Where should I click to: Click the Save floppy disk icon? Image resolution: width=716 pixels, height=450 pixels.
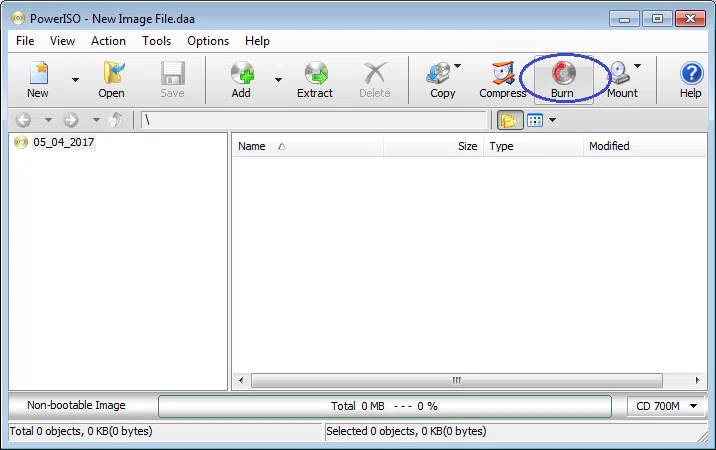[x=173, y=73]
